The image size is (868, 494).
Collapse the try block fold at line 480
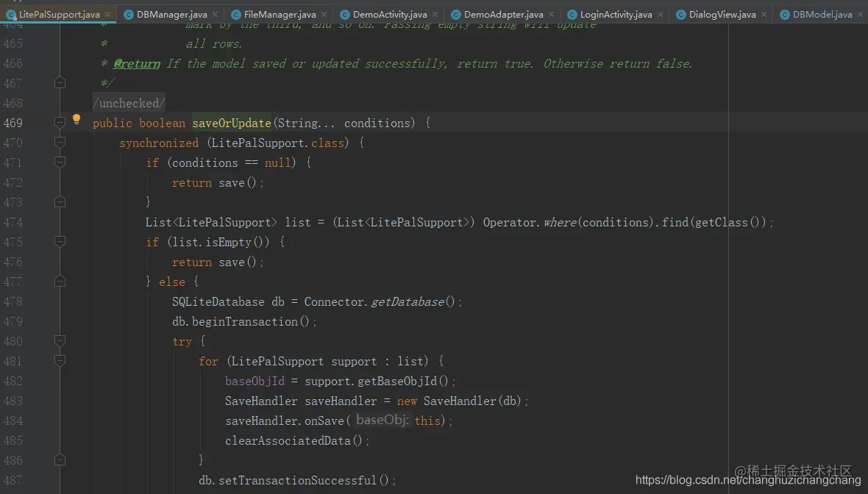60,341
